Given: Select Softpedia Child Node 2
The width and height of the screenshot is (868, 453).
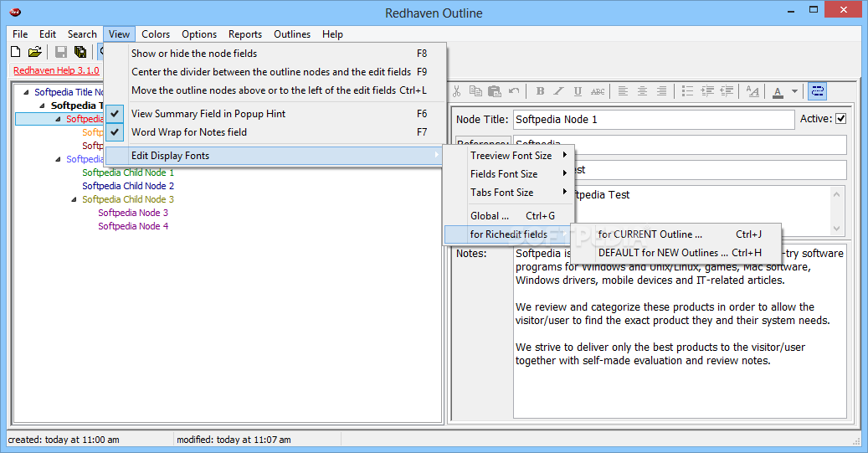Looking at the screenshot, I should [128, 186].
